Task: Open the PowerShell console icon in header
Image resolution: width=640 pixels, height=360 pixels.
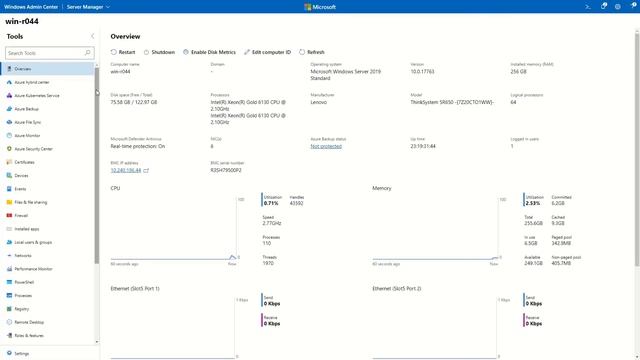Action: click(x=588, y=7)
